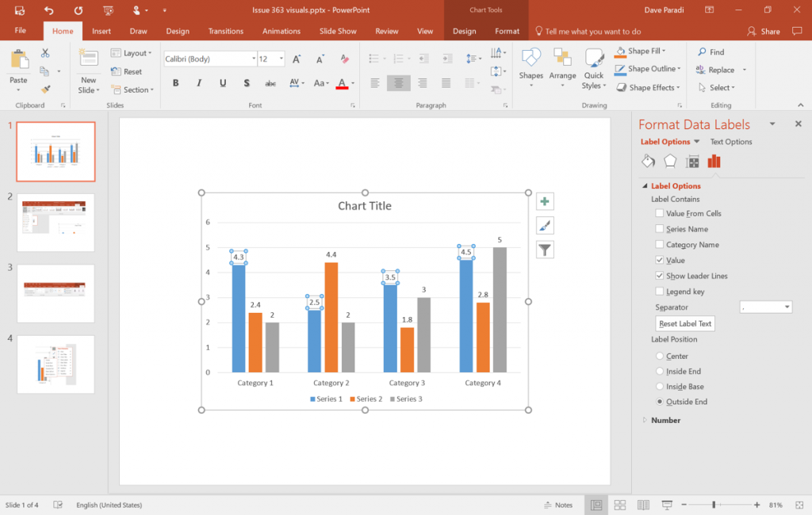Screen dimensions: 812x515
Task: Open the Effects pentagon icon in pane
Action: pyautogui.click(x=670, y=162)
